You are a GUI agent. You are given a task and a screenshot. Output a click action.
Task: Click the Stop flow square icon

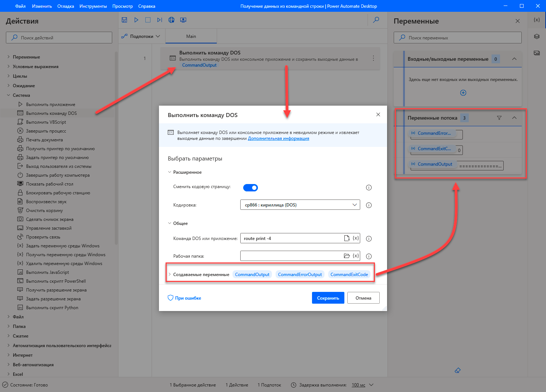(x=148, y=20)
